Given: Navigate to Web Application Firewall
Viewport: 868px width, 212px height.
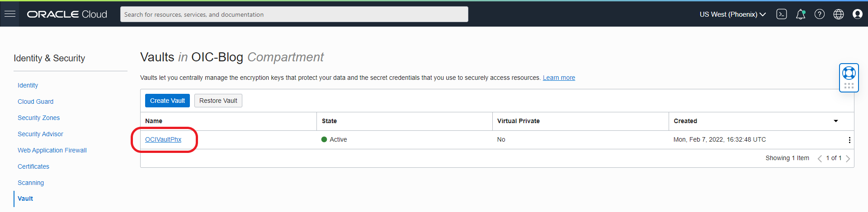Looking at the screenshot, I should pyautogui.click(x=52, y=150).
